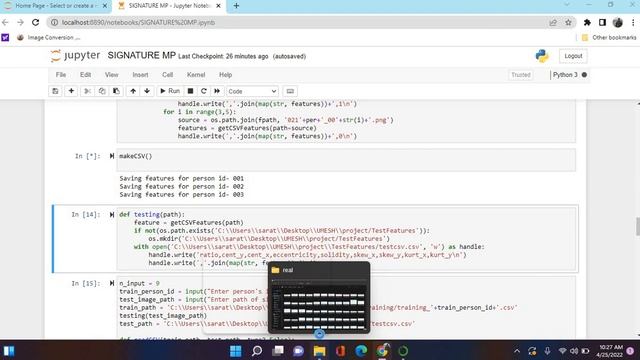Go back in the browser
This screenshot has height=360, width=640.
5,22
